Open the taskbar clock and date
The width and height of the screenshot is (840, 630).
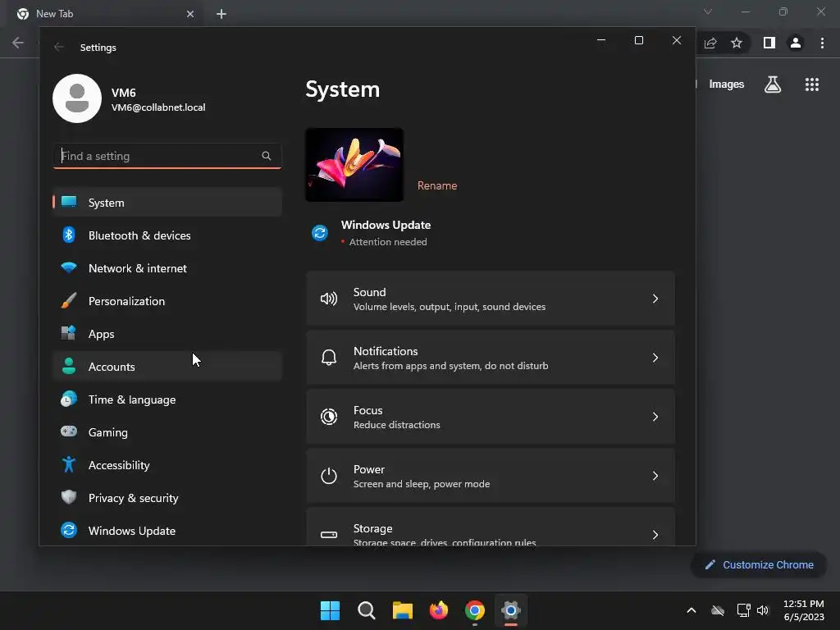pyautogui.click(x=804, y=610)
